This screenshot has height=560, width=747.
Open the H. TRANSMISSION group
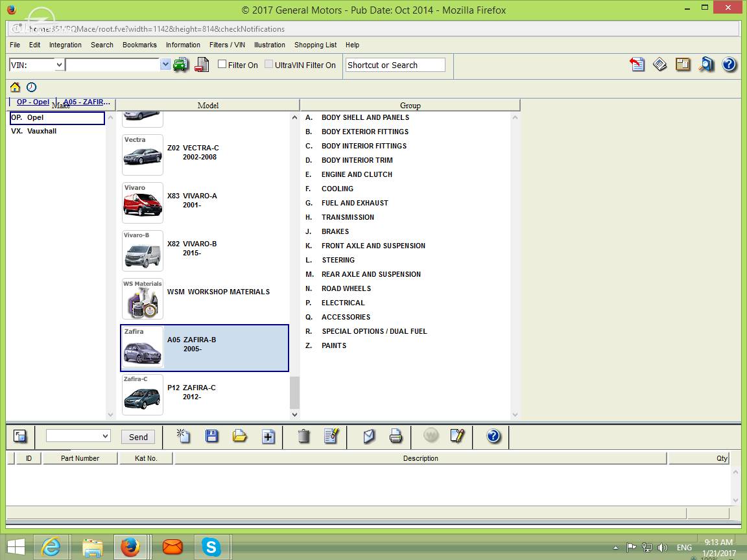click(x=340, y=217)
